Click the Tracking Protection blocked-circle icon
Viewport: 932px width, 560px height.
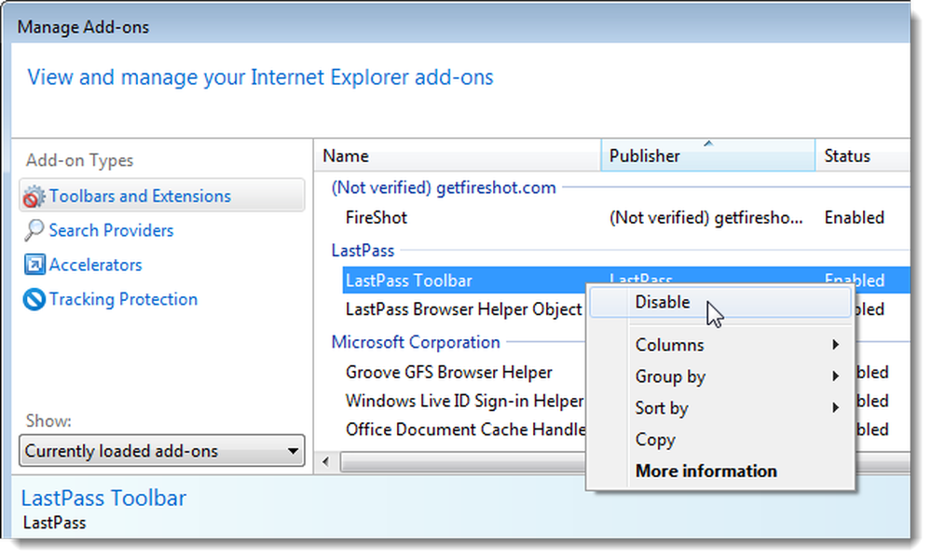tap(34, 299)
